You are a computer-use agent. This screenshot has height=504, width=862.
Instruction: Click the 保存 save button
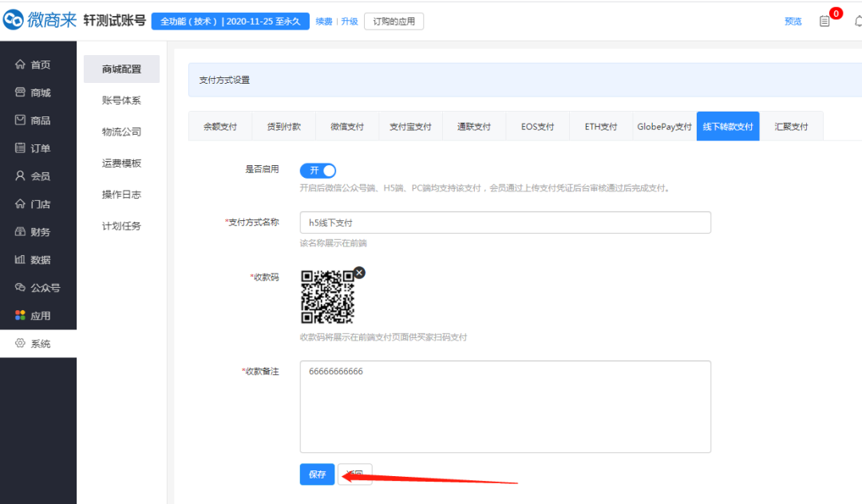pyautogui.click(x=317, y=474)
